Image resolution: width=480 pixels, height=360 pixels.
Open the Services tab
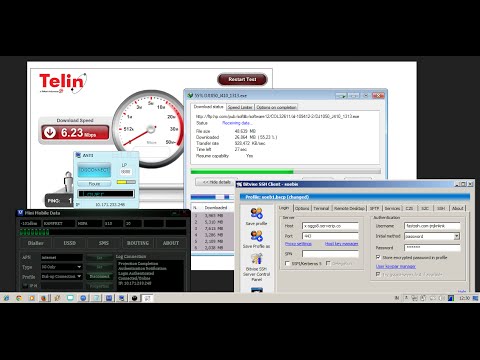tap(392, 208)
